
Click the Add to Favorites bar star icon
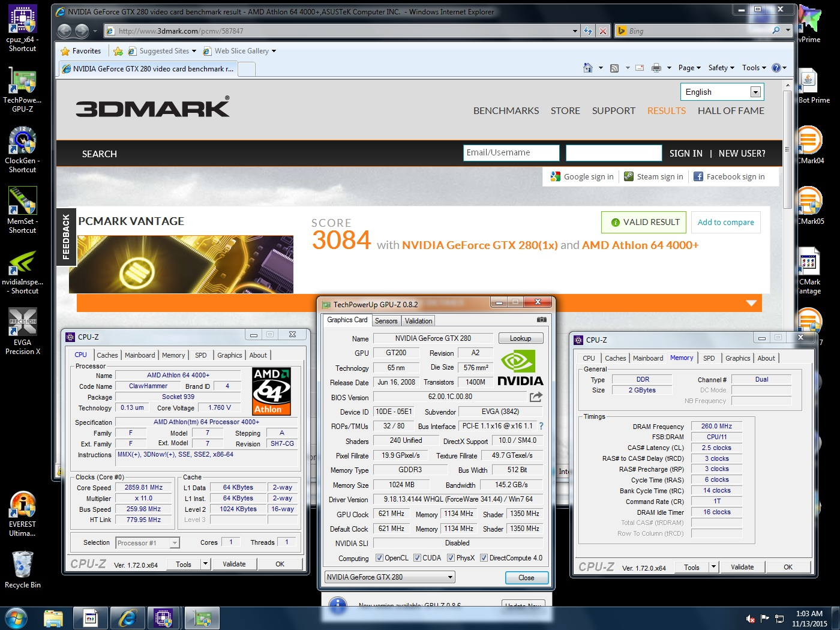(118, 51)
